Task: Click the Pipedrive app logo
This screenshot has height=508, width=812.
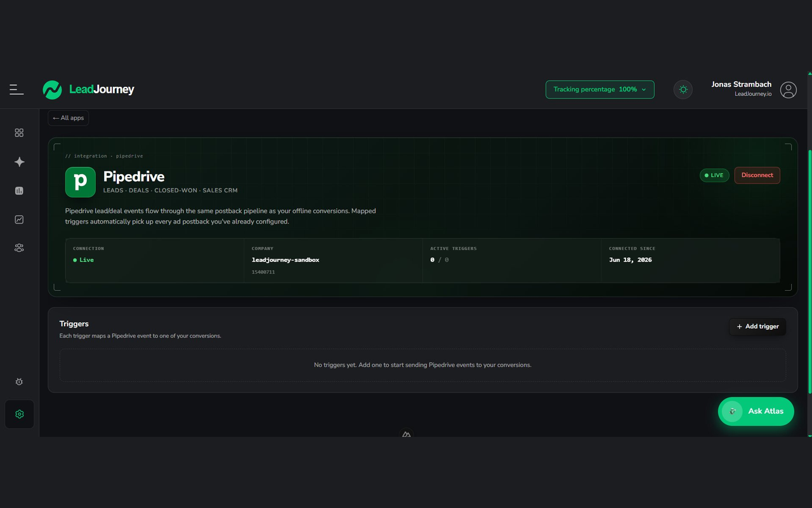Action: [x=81, y=182]
